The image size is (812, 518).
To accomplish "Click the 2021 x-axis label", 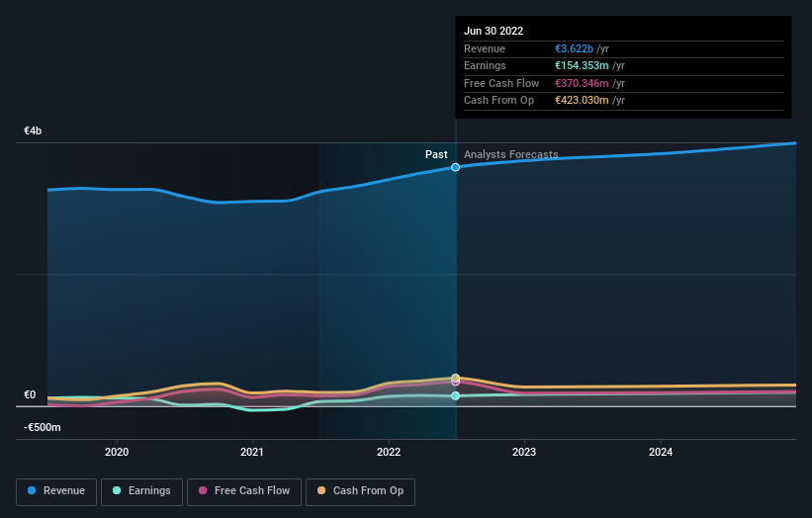I will click(252, 452).
